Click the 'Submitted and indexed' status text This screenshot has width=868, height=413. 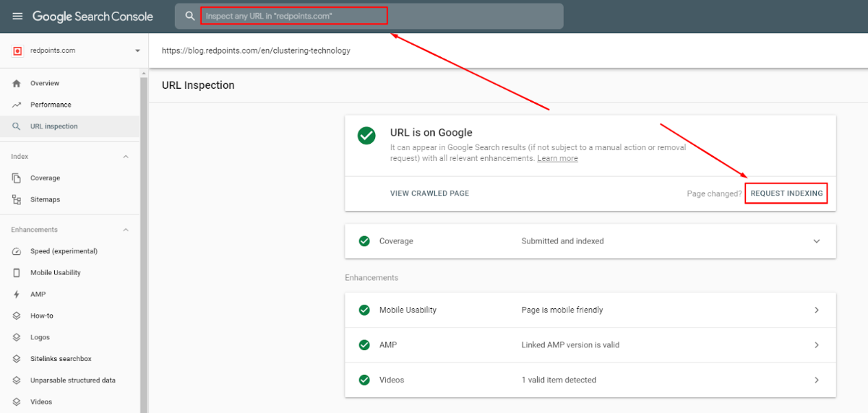pos(562,241)
